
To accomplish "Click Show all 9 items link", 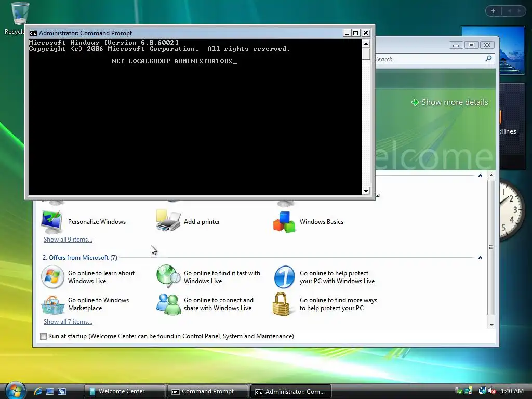I will (68, 239).
